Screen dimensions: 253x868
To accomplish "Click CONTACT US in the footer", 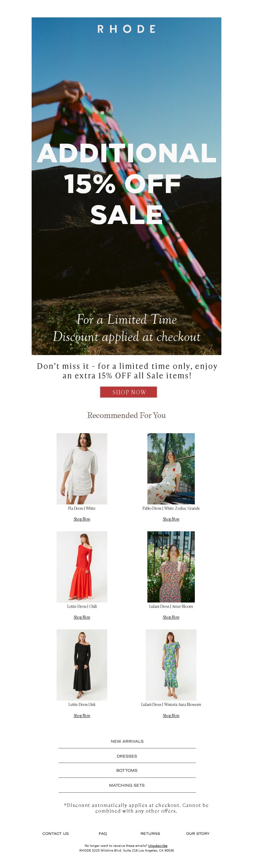I will coord(56,834).
